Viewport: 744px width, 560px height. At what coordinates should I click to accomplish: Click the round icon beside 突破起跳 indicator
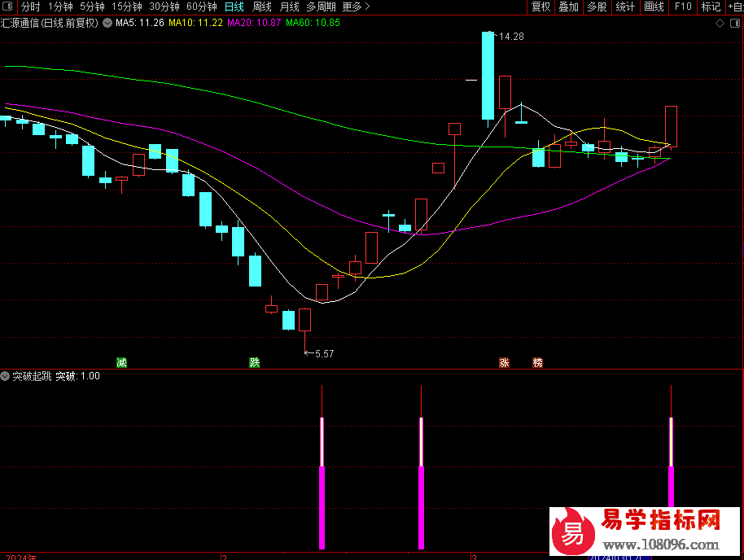(5, 376)
